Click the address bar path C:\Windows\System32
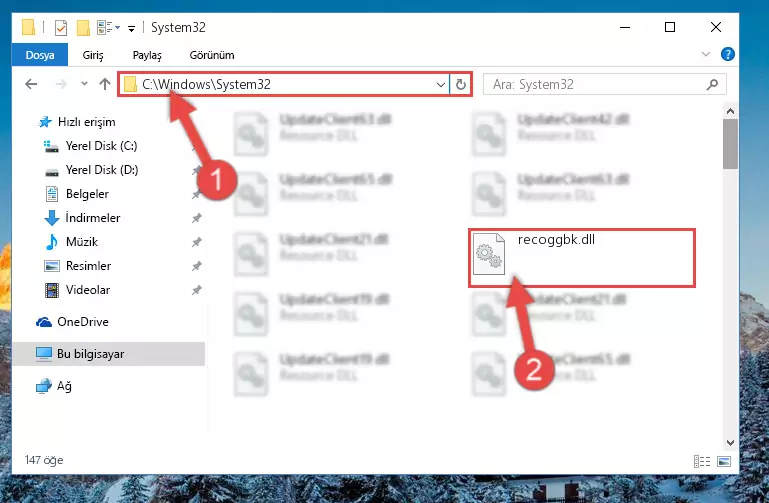This screenshot has height=503, width=769. [206, 84]
